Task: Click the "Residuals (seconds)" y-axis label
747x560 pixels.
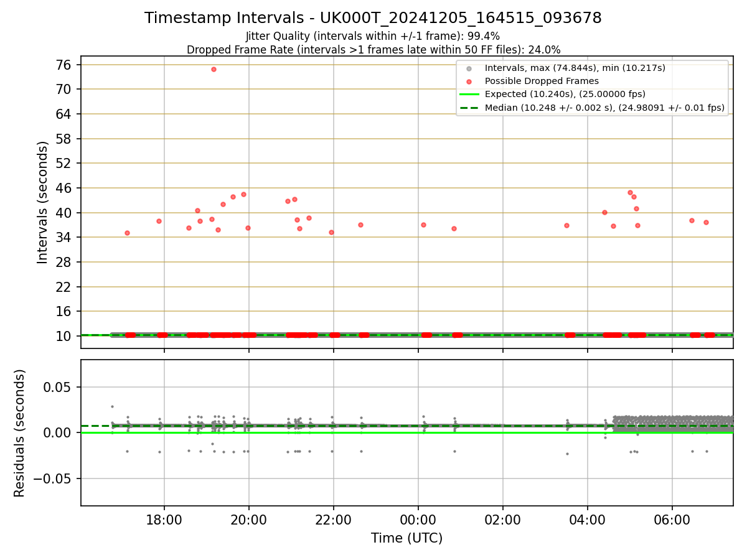Action: (20, 433)
